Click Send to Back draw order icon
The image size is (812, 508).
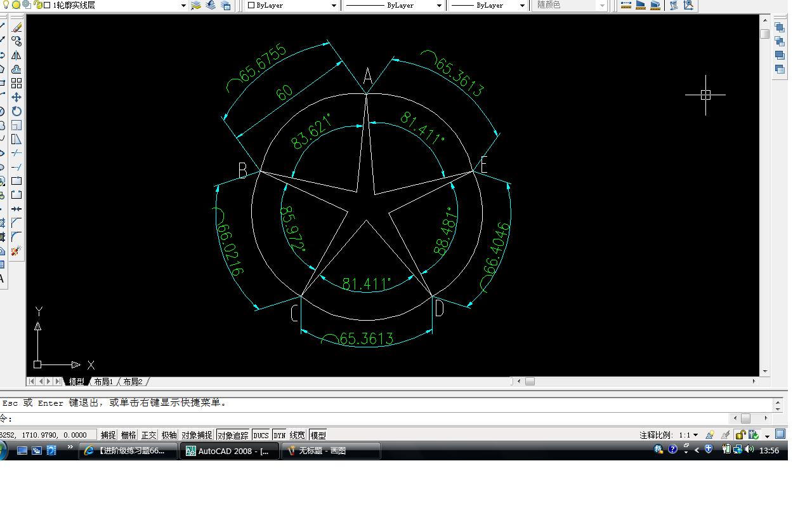coord(780,41)
